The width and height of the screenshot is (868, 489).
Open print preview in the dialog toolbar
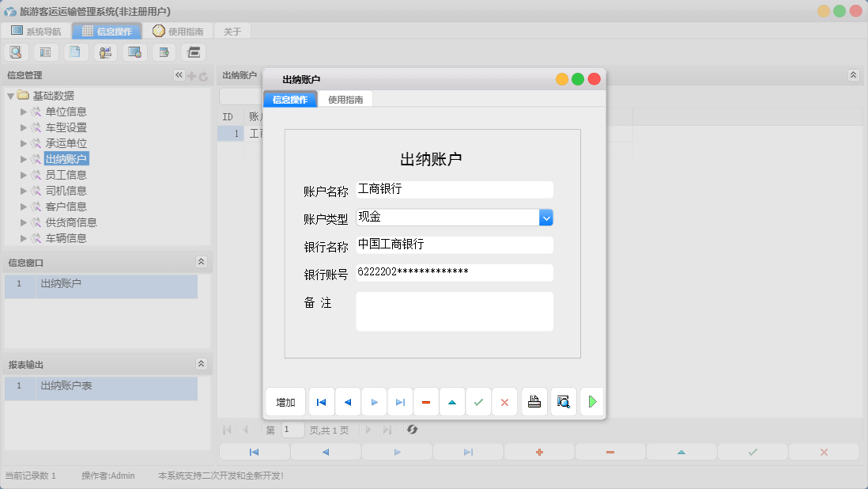tap(563, 402)
